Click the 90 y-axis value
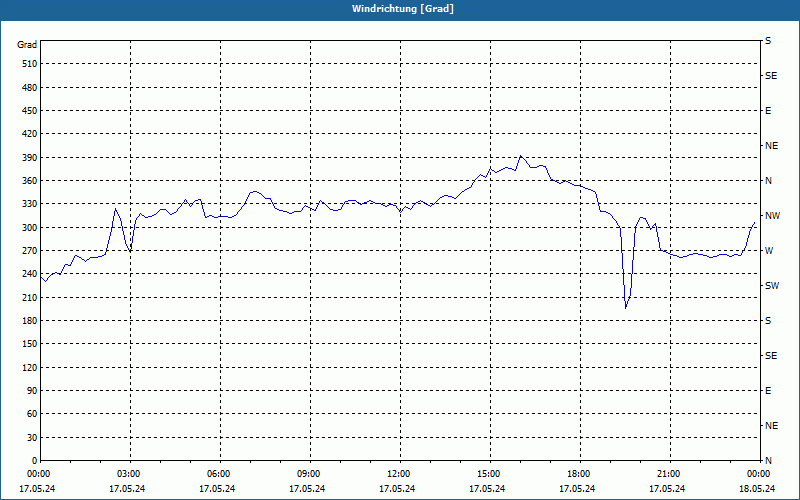Image resolution: width=800 pixels, height=500 pixels. (x=32, y=391)
